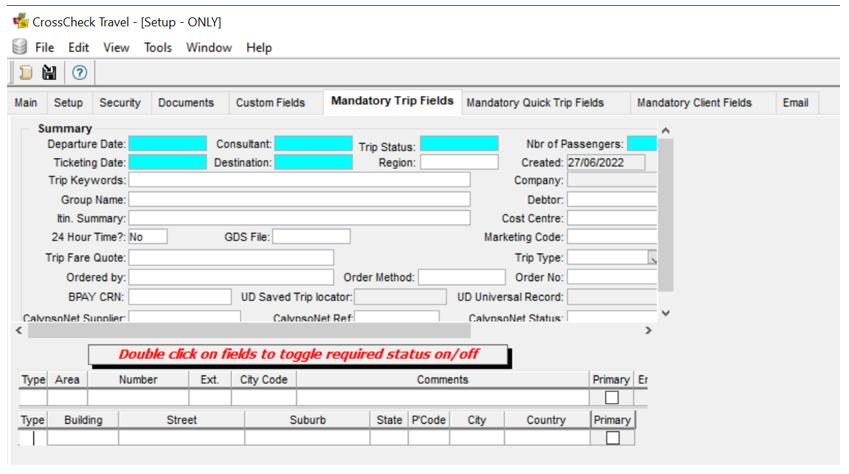Open the Window menu

click(x=209, y=48)
